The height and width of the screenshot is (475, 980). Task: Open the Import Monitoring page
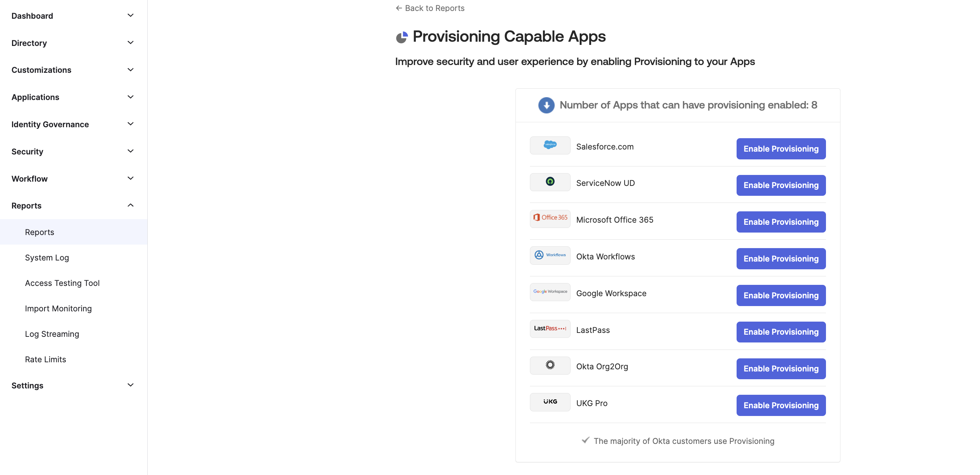tap(58, 308)
